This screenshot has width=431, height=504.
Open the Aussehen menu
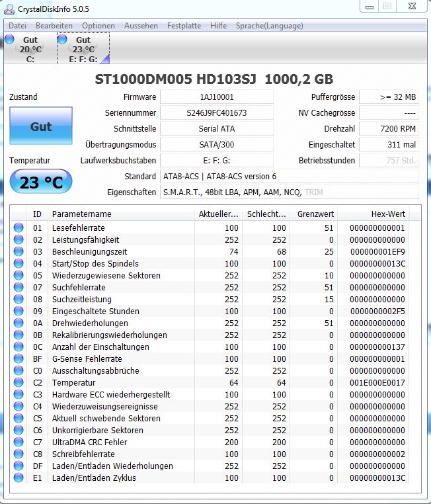(141, 26)
